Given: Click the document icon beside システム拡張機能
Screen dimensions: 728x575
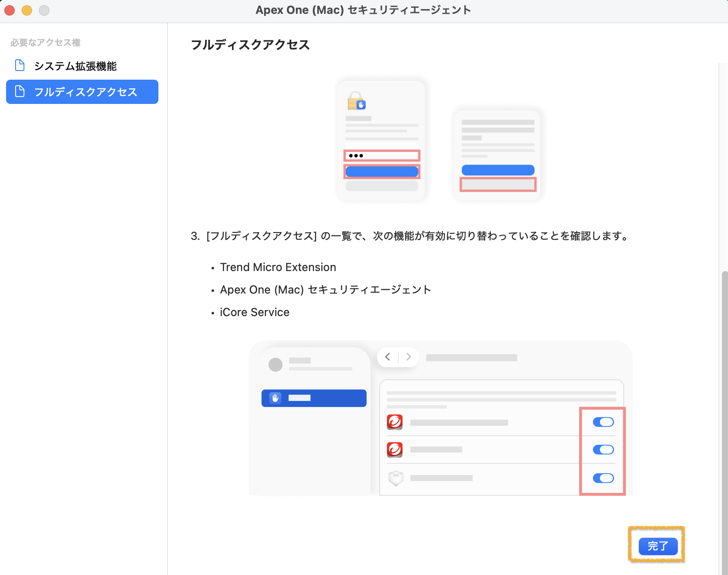Looking at the screenshot, I should click(20, 65).
